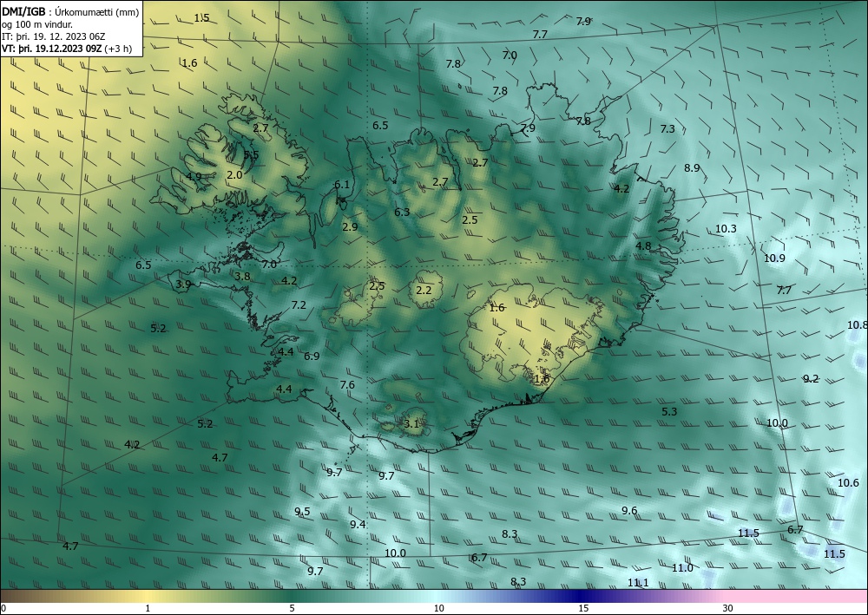Click the '9.5' value on the map
868x615 pixels.
tap(302, 512)
